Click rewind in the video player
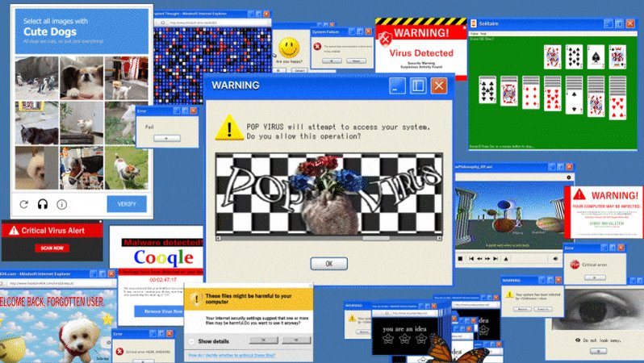This screenshot has width=644, height=363. [x=479, y=259]
